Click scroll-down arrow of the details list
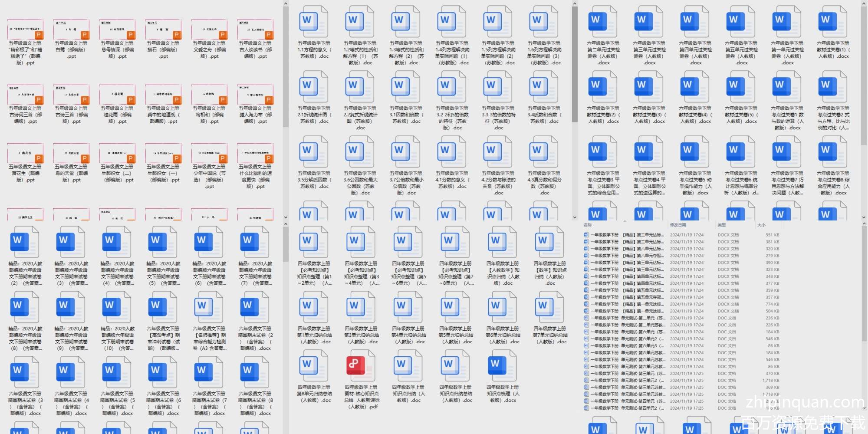Image resolution: width=868 pixels, height=434 pixels. coord(864,408)
